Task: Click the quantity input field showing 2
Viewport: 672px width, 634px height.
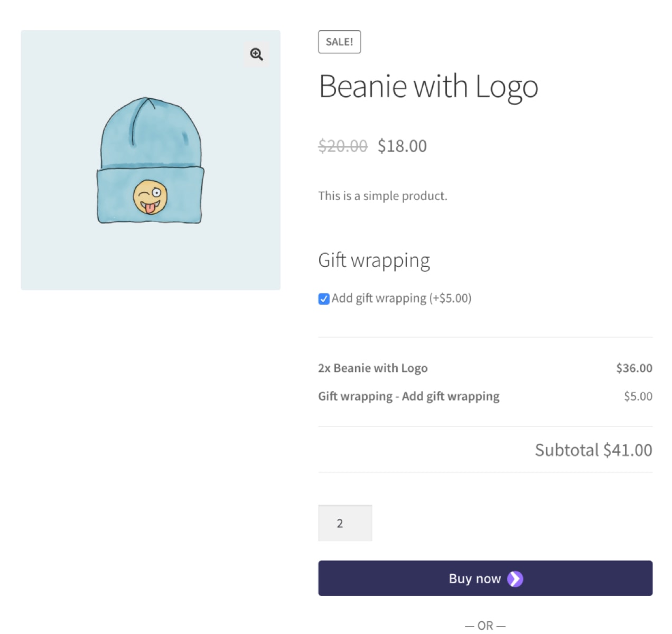Action: click(345, 523)
